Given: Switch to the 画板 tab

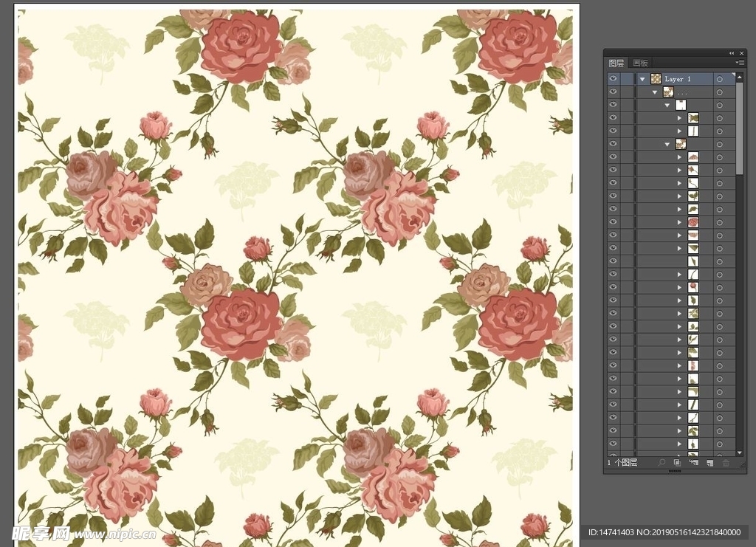Looking at the screenshot, I should coord(640,63).
